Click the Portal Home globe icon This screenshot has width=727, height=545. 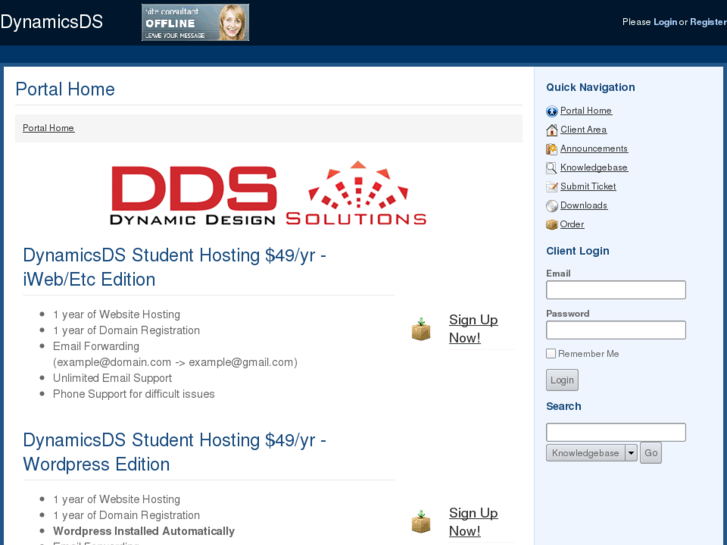point(552,111)
